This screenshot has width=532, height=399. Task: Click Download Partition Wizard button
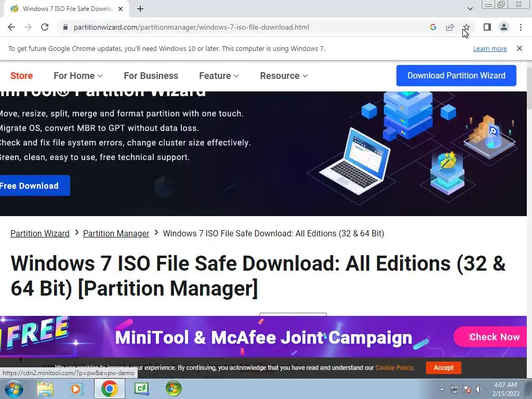[x=456, y=75]
